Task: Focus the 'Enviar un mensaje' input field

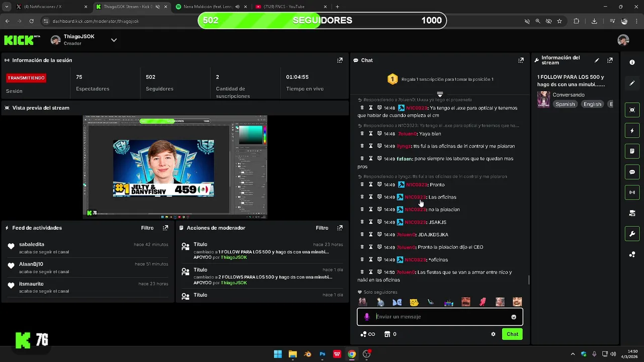Action: pos(440,317)
